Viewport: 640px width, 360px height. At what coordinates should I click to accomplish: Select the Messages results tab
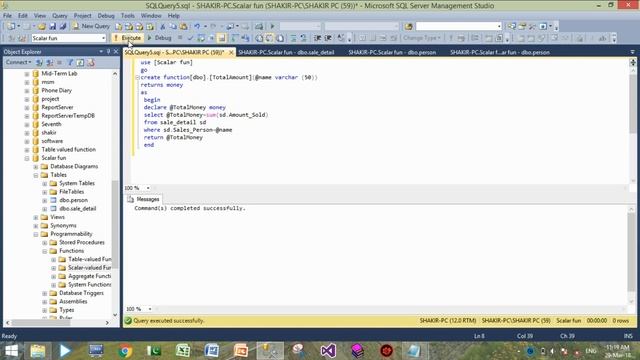pos(144,199)
